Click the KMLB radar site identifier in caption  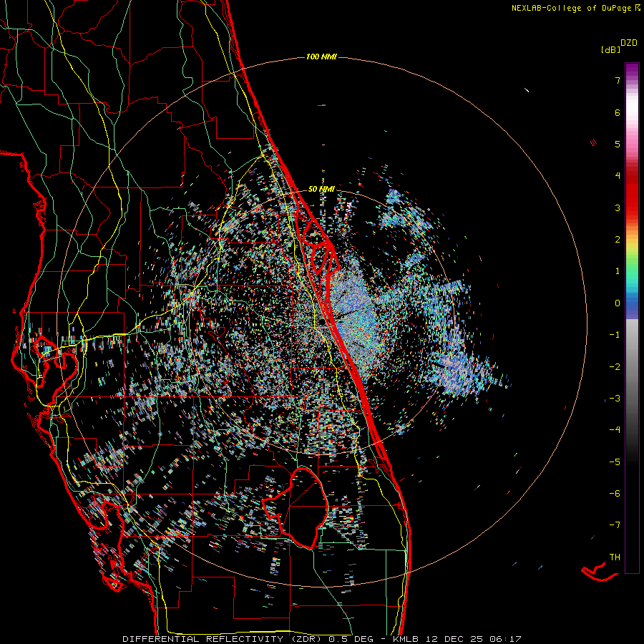407,639
